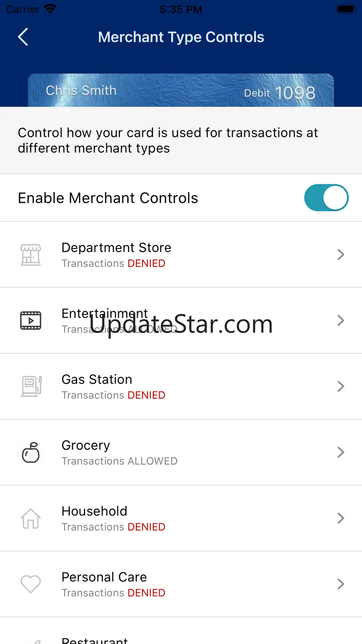Tap the Wi-Fi status icon
The height and width of the screenshot is (644, 362).
[x=50, y=9]
